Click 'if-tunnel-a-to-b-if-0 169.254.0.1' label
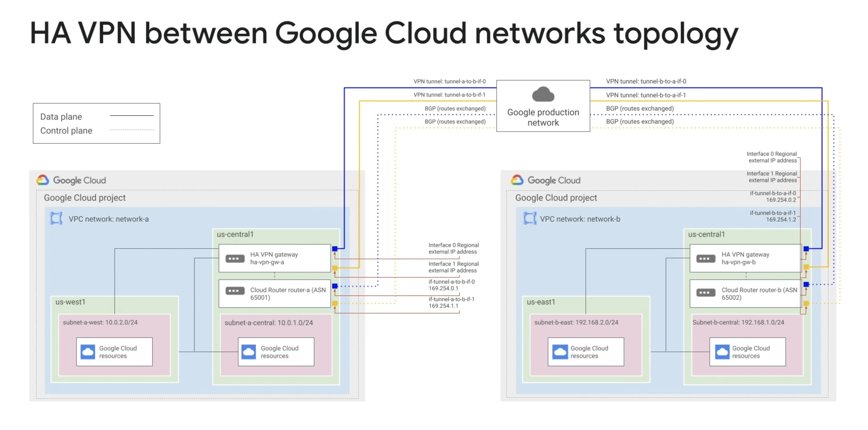This screenshot has width=868, height=430. [x=451, y=285]
